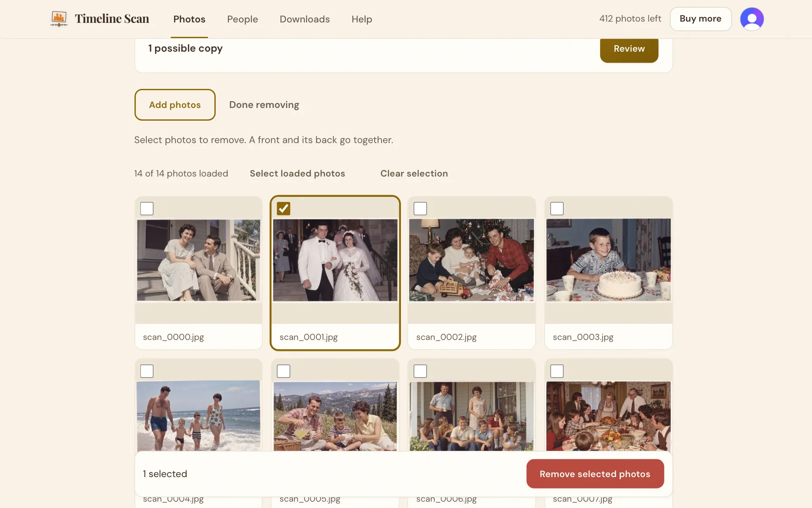
Task: Click the Add photos button
Action: point(175,105)
